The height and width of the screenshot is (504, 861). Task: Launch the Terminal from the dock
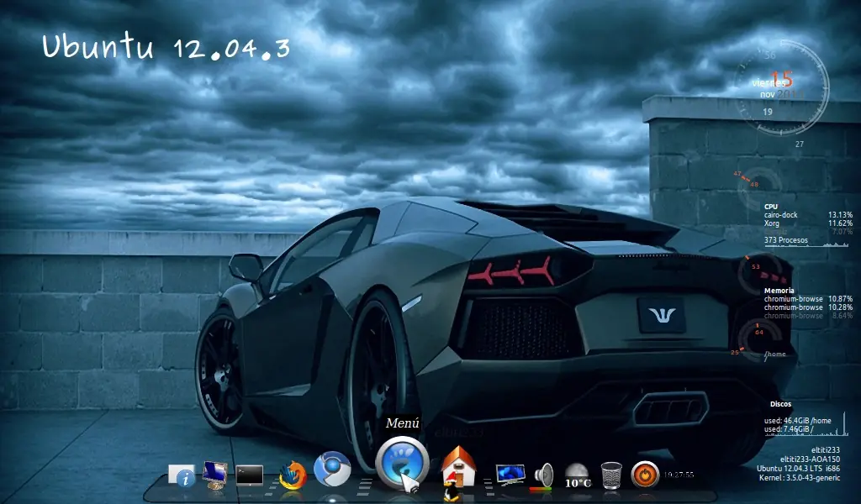pos(249,475)
